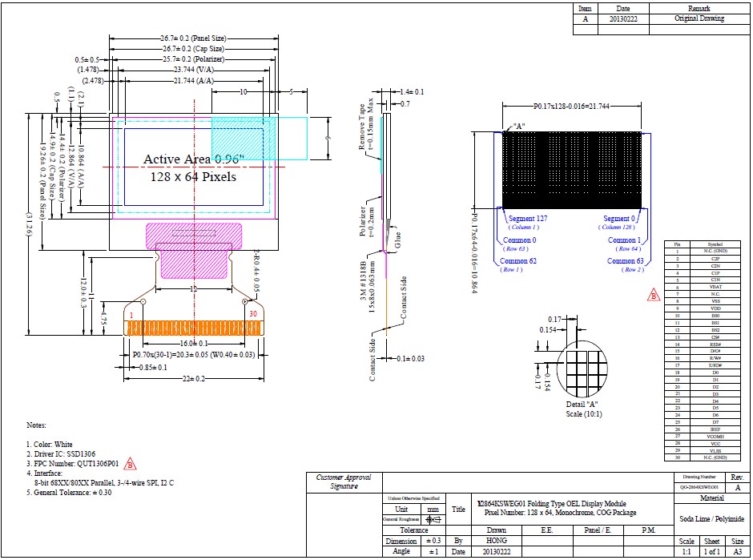Click the '1 of 1' sheet cell
The height and width of the screenshot is (560, 753).
711,551
